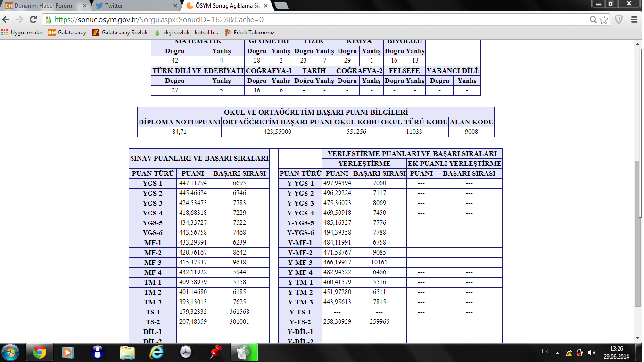Open the volume speaker icon in tray
The height and width of the screenshot is (362, 644).
pyautogui.click(x=592, y=352)
